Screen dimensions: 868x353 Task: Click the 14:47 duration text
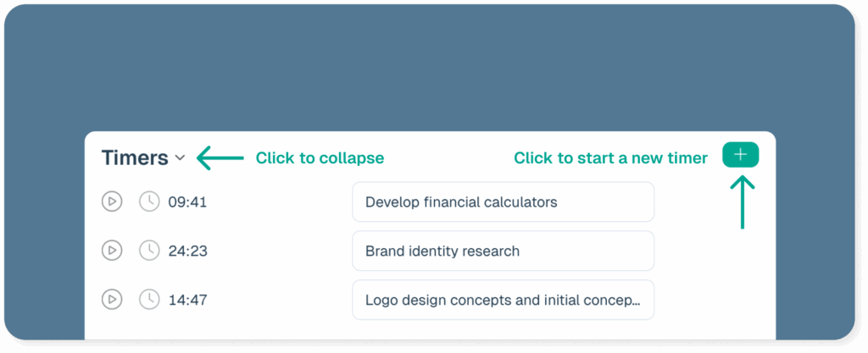[187, 301]
